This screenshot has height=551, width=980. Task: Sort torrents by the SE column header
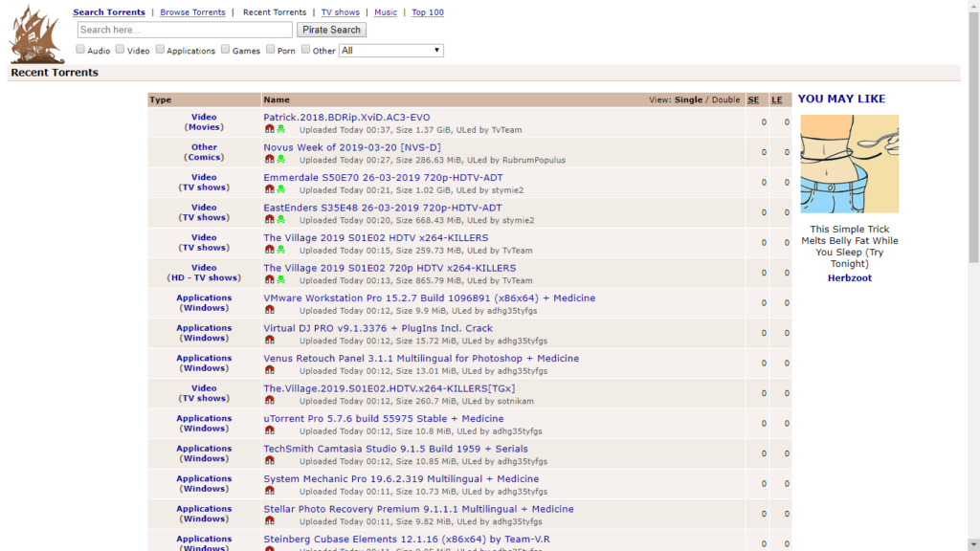(753, 99)
